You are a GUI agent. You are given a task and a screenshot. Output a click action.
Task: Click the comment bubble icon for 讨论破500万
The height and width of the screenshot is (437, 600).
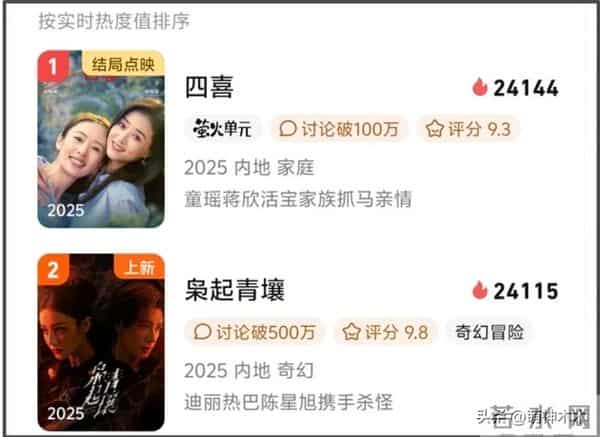[202, 331]
